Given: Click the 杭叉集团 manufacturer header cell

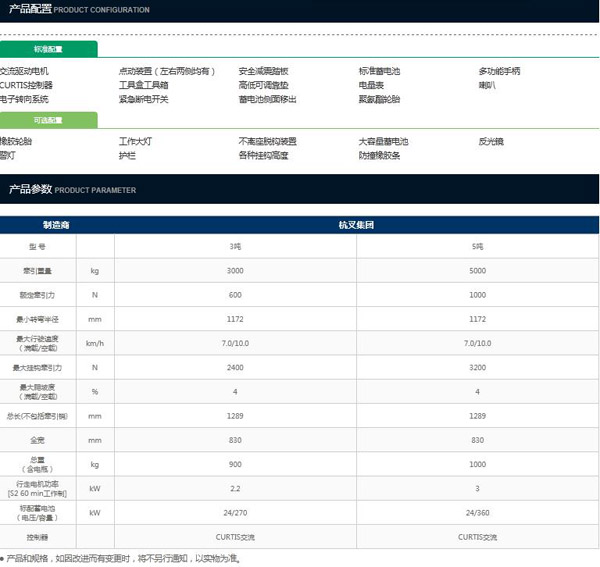Looking at the screenshot, I should click(356, 225).
